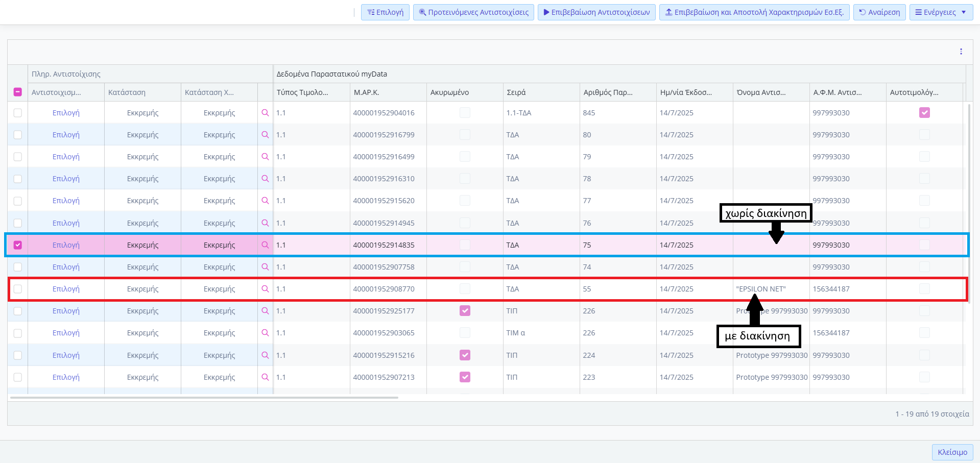The height and width of the screenshot is (463, 980).
Task: Sort by Σειρά column header
Action: (541, 92)
